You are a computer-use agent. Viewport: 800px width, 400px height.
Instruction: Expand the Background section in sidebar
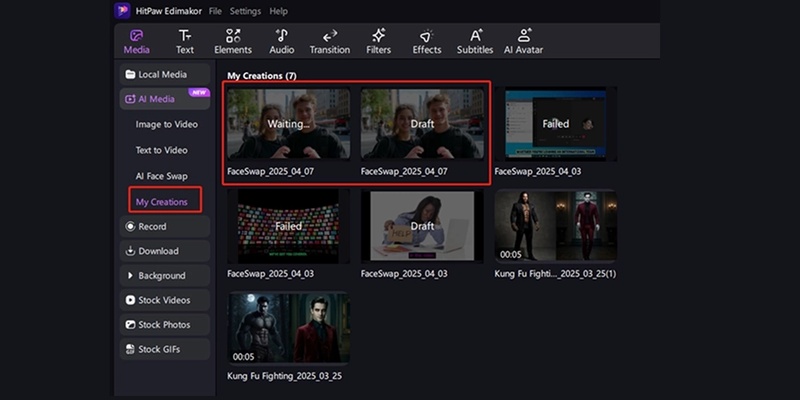coord(162,275)
